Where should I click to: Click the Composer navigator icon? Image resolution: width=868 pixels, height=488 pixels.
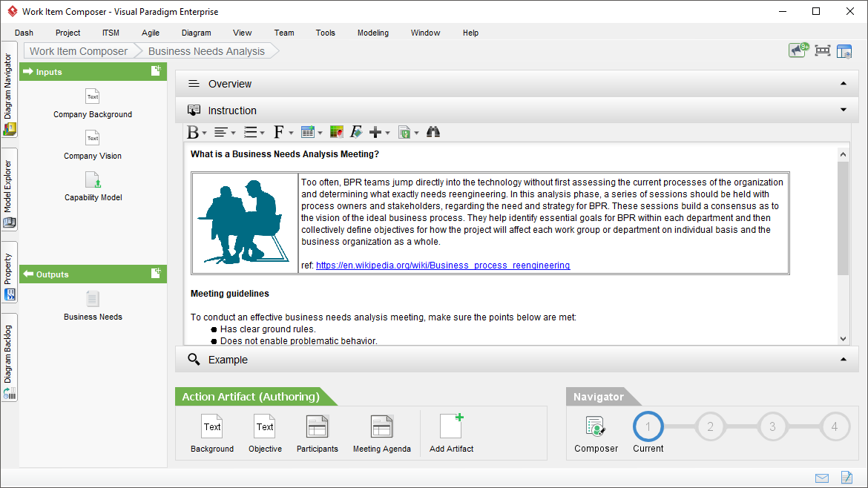[596, 426]
